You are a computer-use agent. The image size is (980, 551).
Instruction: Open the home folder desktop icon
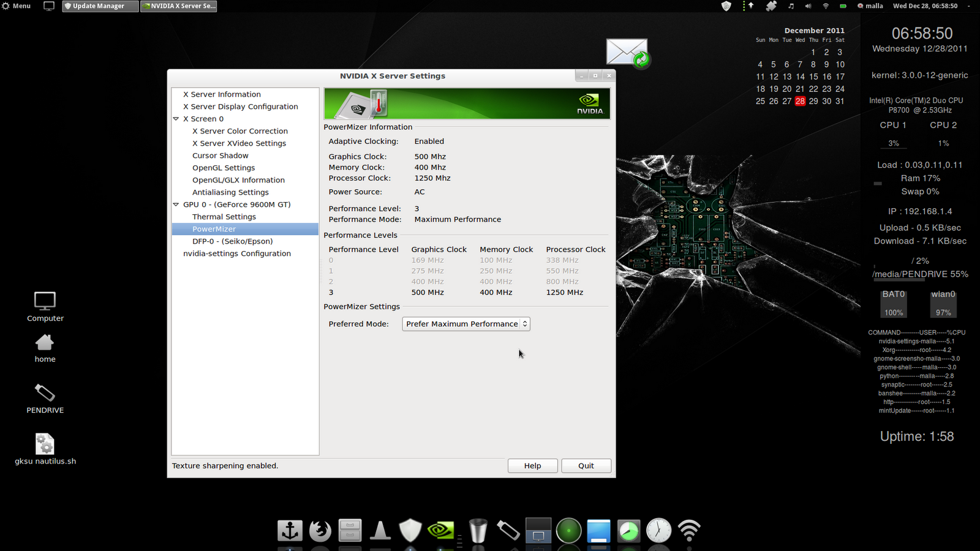point(45,348)
